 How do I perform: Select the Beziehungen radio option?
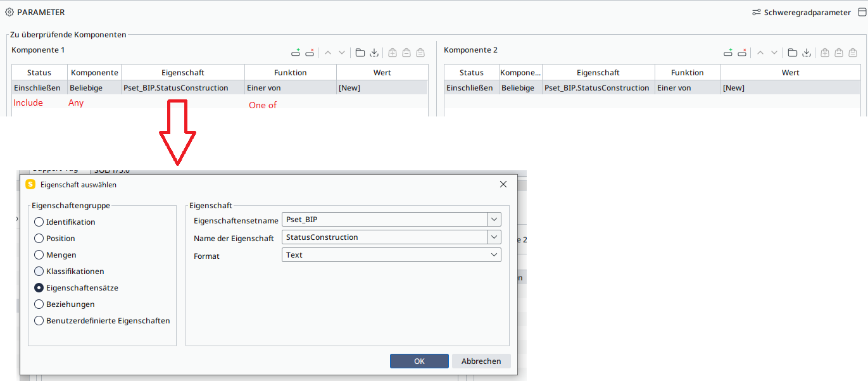[x=39, y=304]
